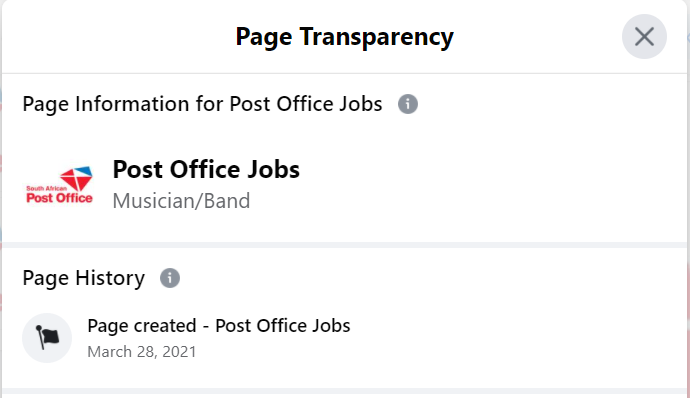The width and height of the screenshot is (690, 398).
Task: Click the red-blue diamond emblem in logo
Action: [x=77, y=178]
